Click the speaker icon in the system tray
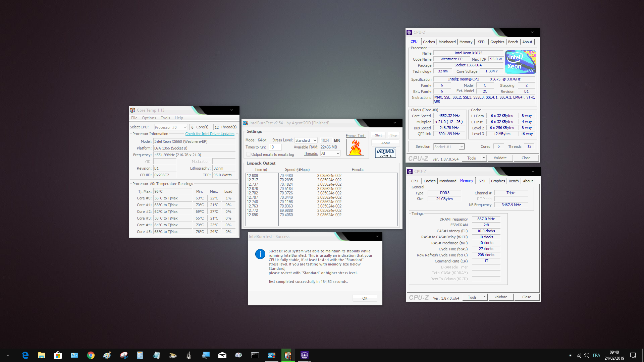644x362 pixels. (x=586, y=355)
